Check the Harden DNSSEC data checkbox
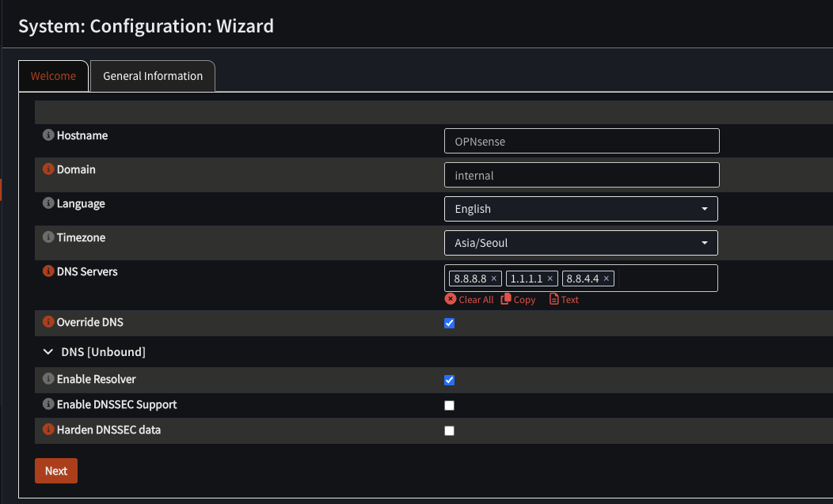Image resolution: width=833 pixels, height=504 pixels. 450,430
